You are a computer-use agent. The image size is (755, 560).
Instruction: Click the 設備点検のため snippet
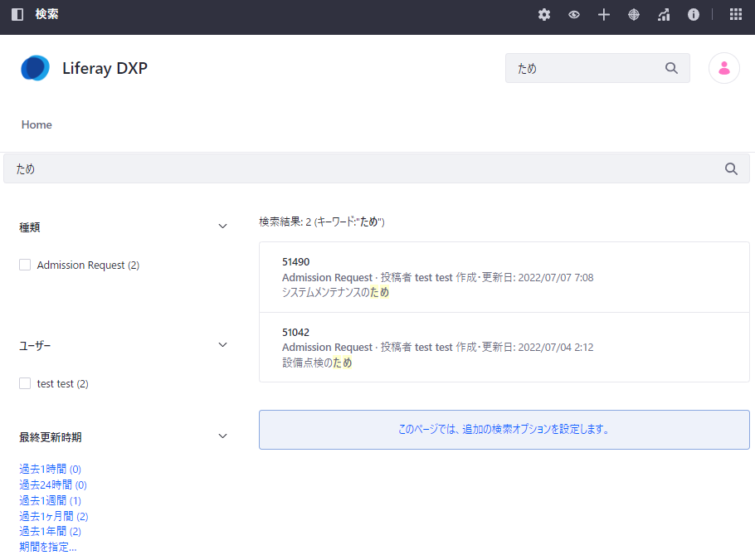click(317, 363)
